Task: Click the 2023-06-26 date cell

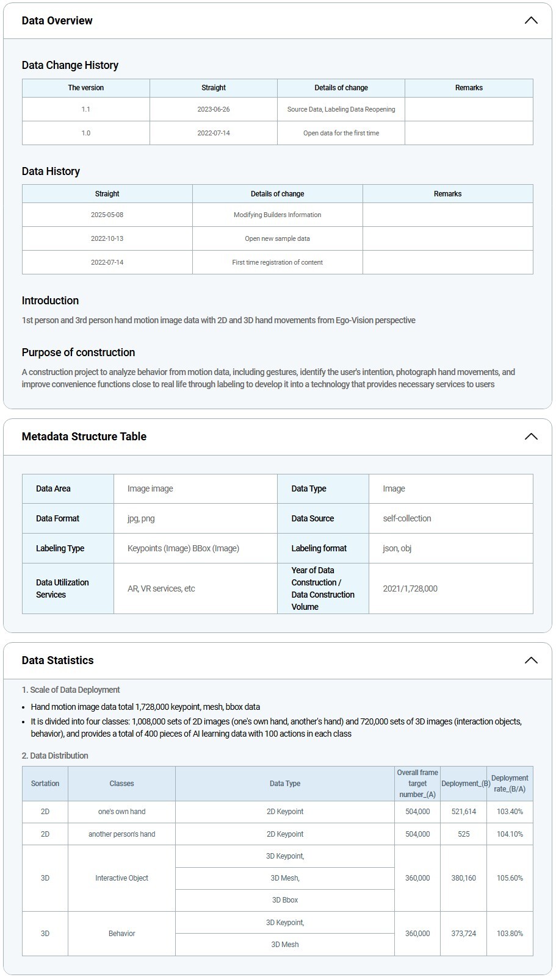Action: 214,109
